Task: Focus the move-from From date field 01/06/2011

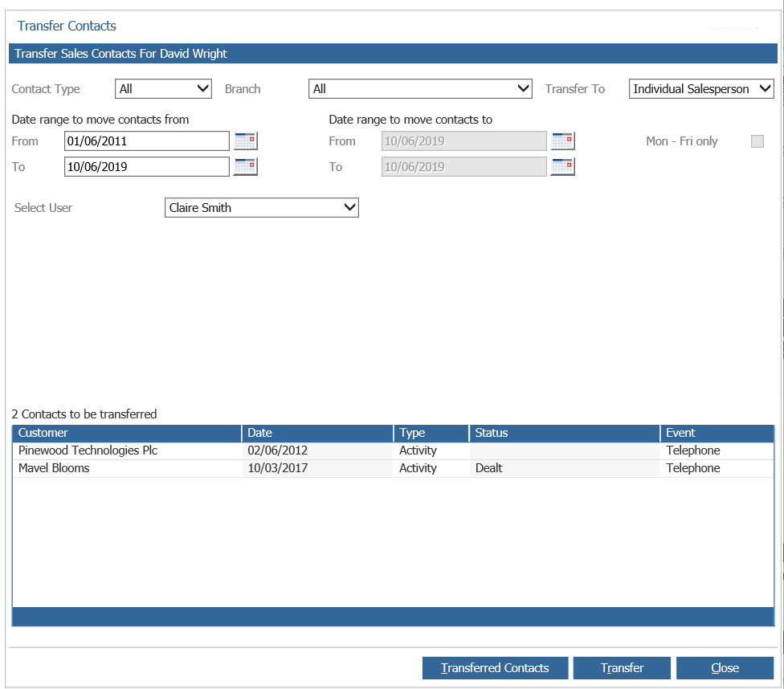Action: [146, 141]
